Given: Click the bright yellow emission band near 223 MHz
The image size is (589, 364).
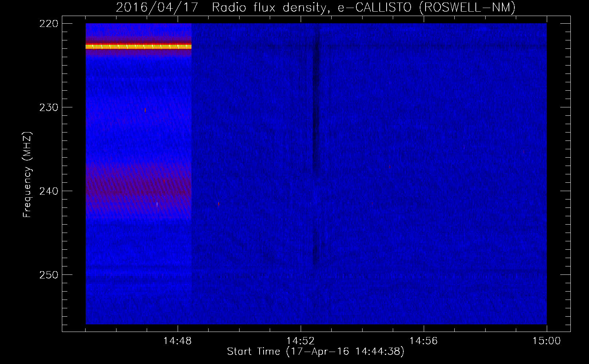Looking at the screenshot, I should coord(138,46).
